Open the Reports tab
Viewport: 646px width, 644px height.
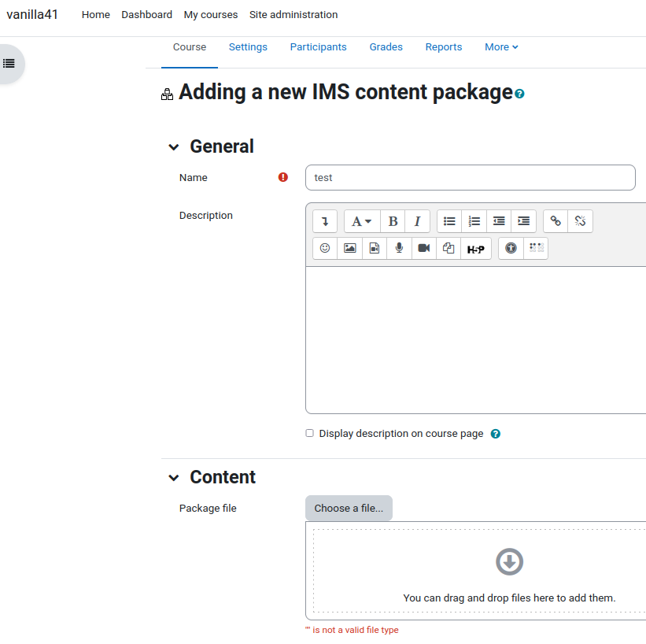point(444,47)
